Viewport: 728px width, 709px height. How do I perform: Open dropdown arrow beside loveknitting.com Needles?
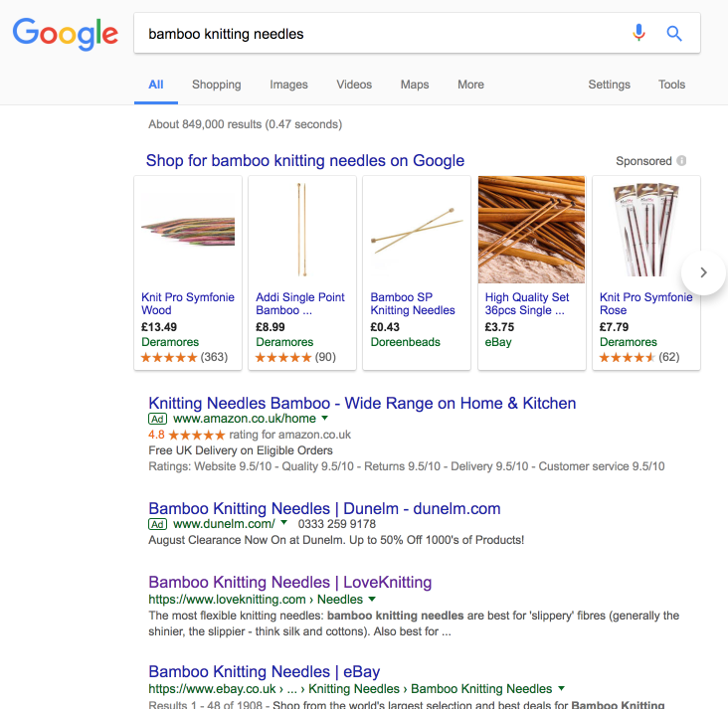[x=372, y=599]
